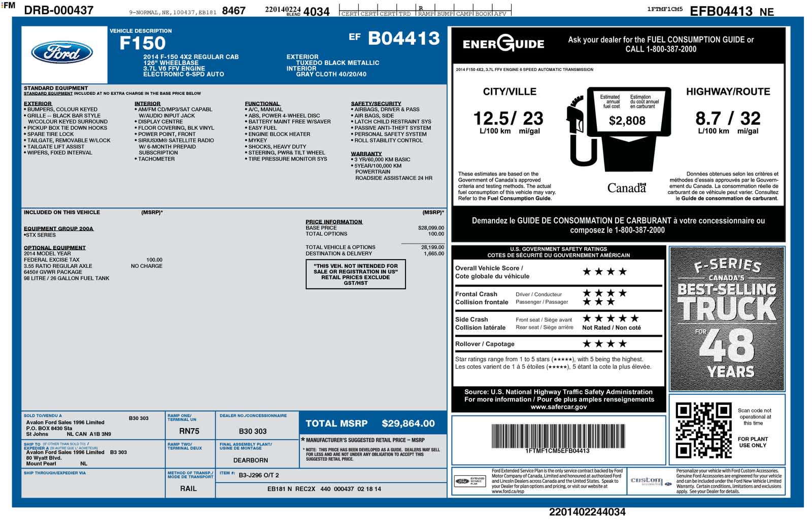Click the Rollover star rating

[604, 344]
